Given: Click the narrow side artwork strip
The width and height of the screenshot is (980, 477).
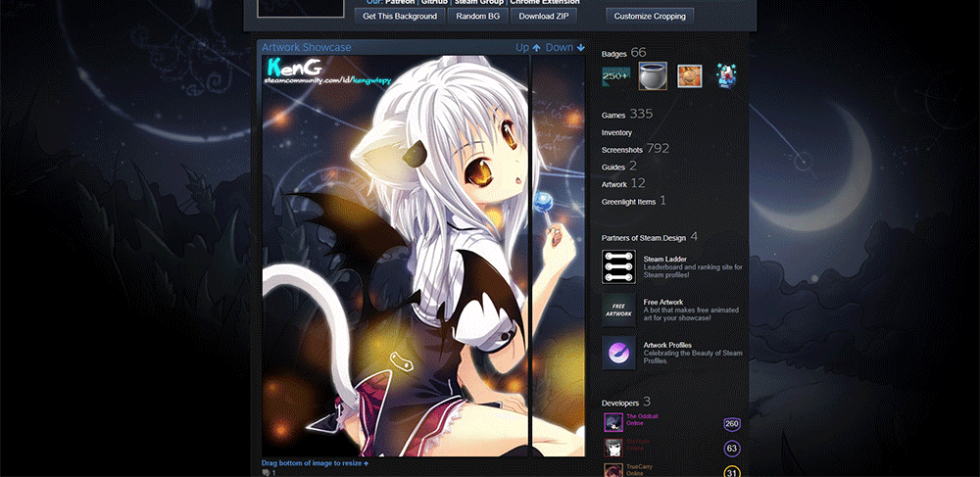Looking at the screenshot, I should [x=559, y=256].
